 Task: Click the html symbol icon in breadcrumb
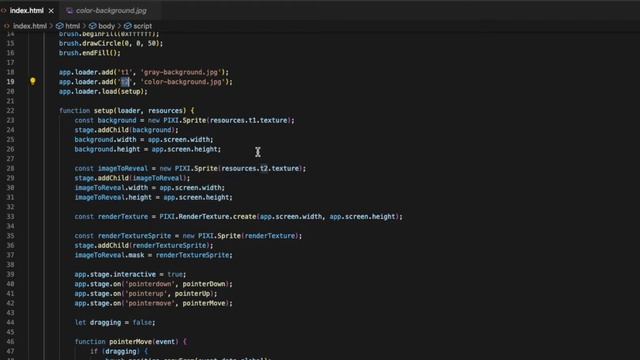[60, 26]
